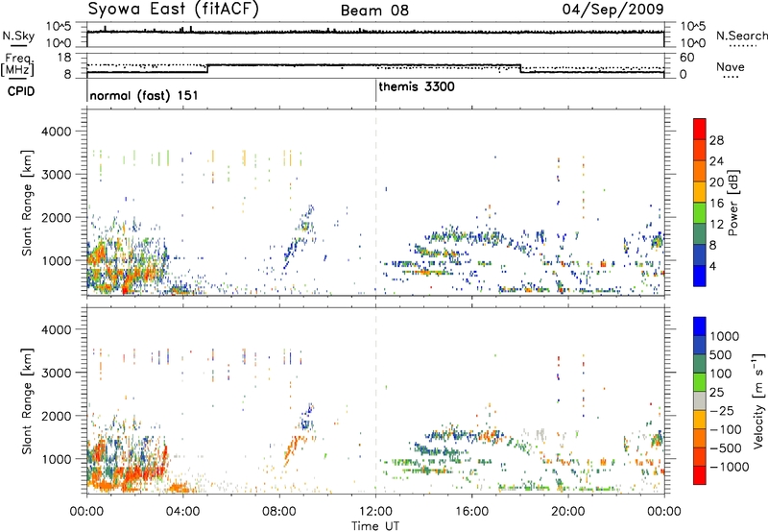Click the 'Power [dB]' colorbar label

click(732, 203)
